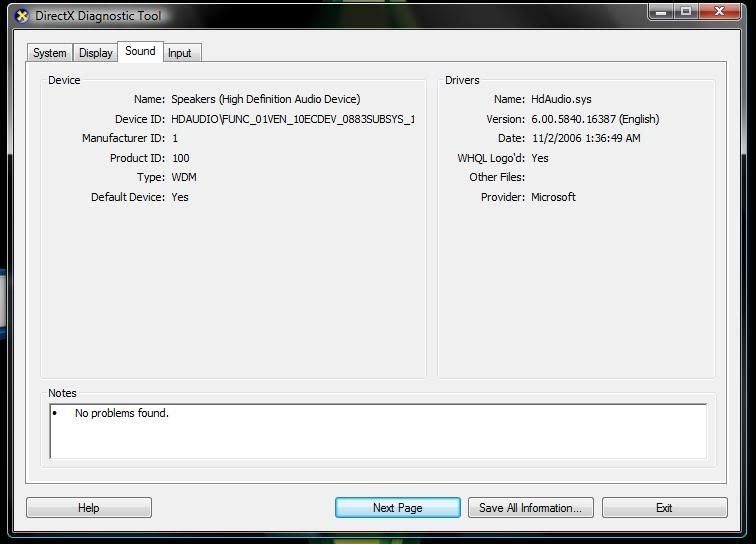
Task: Click the DirectX icon in title bar
Action: pyautogui.click(x=22, y=16)
